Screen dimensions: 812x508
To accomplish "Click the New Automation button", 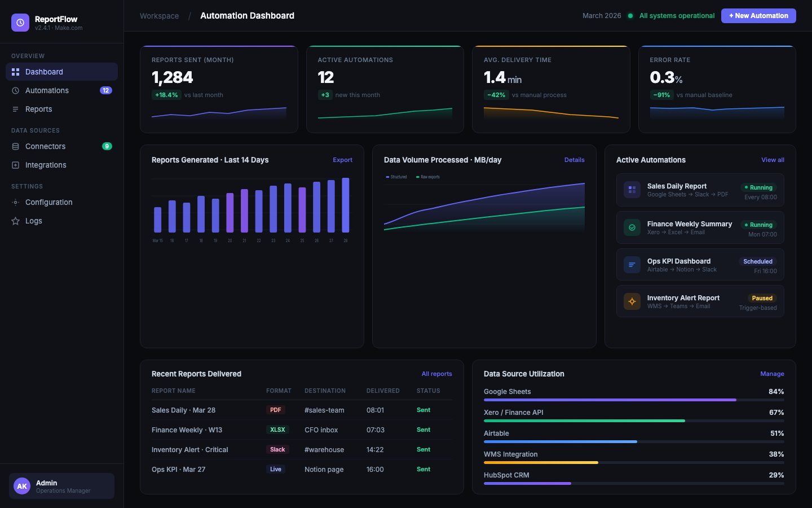I will 758,16.
